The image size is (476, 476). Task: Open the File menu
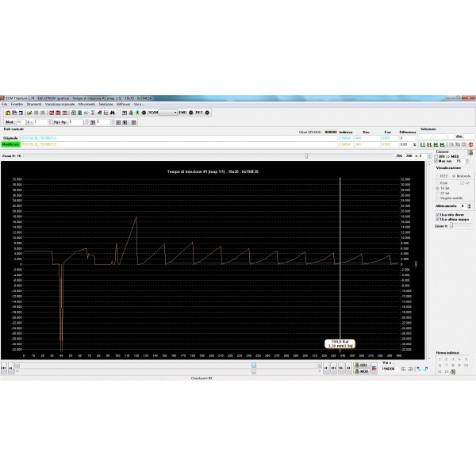tap(5, 104)
